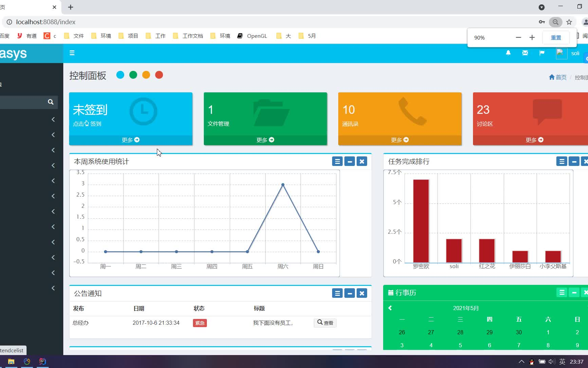The image size is (588, 368).
Task: Show hidden system tray icons
Action: [521, 362]
